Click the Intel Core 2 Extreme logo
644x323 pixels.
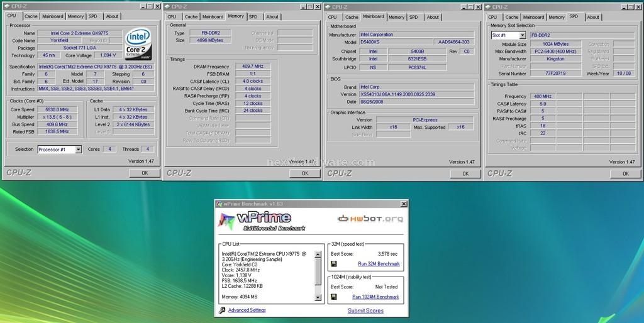(138, 44)
